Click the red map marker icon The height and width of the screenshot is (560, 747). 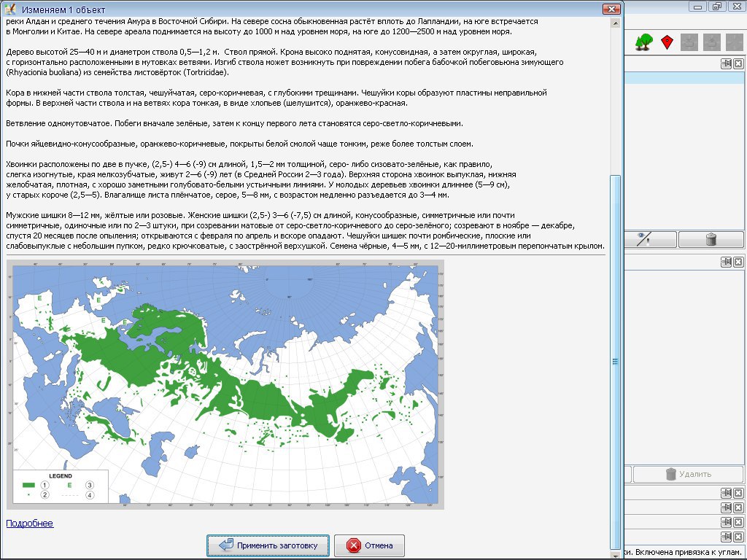coord(667,42)
